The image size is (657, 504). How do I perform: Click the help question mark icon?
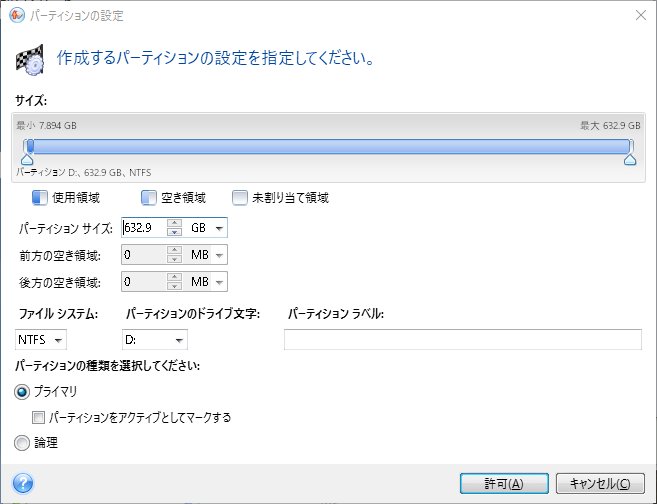click(x=23, y=483)
